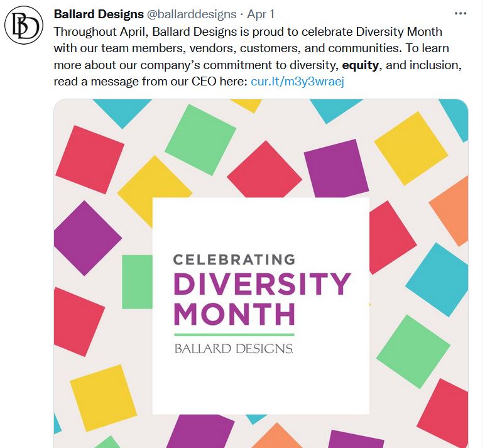485x448 pixels.
Task: Click the green line under MONTH
Action: coord(234,334)
